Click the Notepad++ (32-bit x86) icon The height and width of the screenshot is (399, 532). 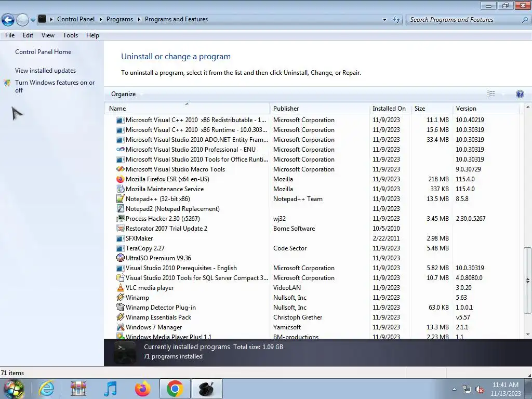point(120,198)
